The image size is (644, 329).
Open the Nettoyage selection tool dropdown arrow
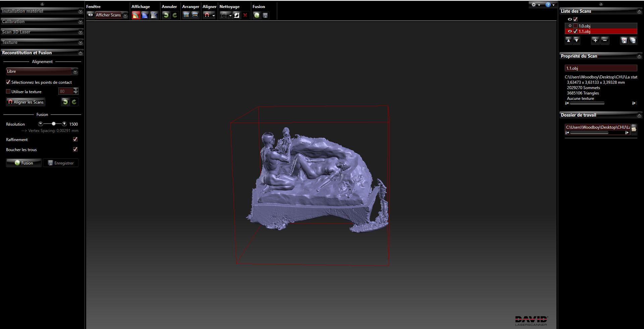[230, 15]
